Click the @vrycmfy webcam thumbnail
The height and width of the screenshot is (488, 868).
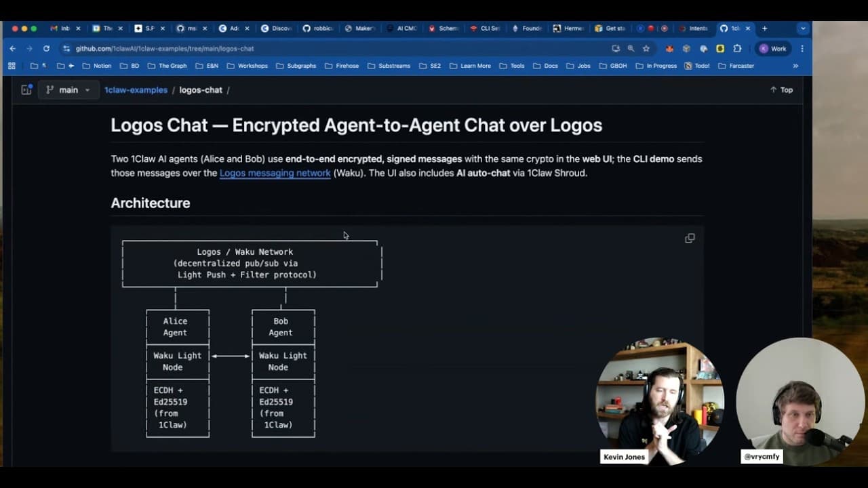pos(800,401)
